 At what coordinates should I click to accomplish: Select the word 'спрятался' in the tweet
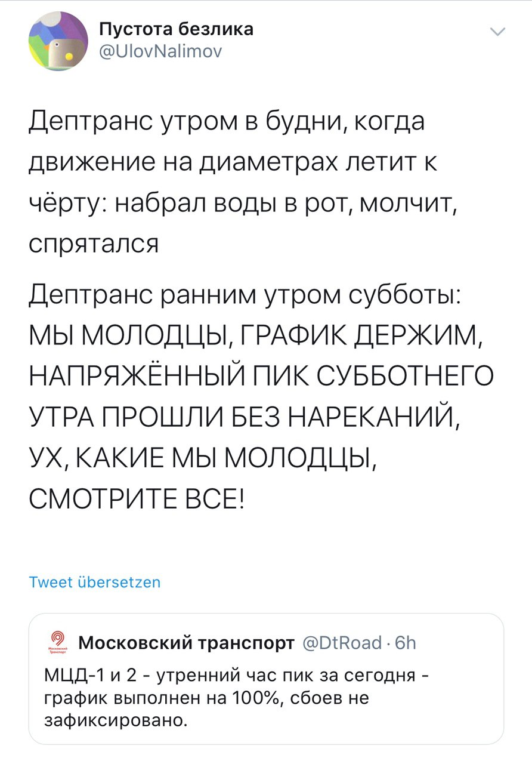click(x=93, y=245)
